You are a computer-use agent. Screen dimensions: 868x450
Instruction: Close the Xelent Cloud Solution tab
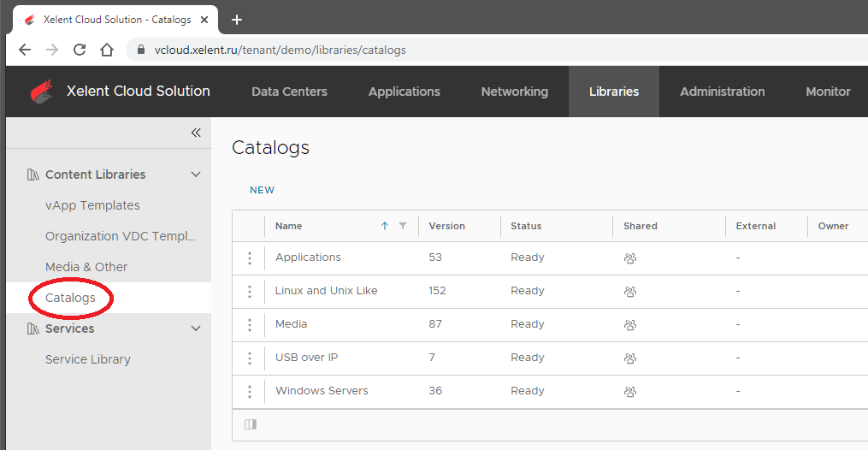pos(204,20)
